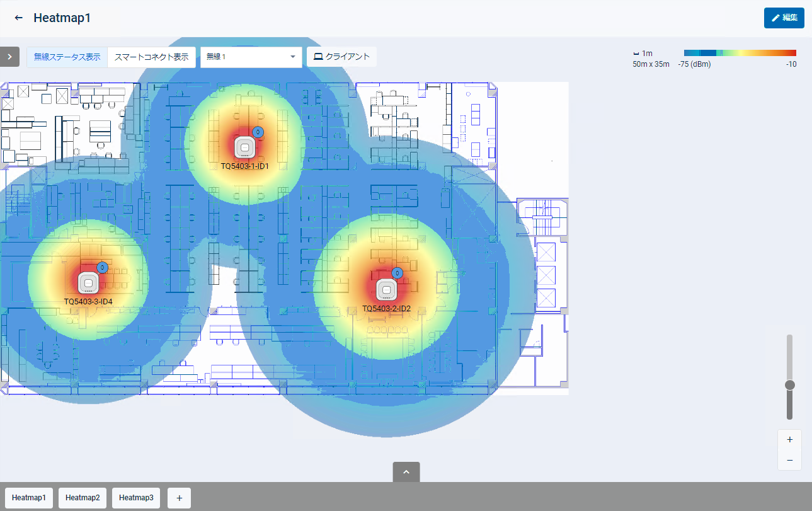Select the TQ5403-3-ID4 access point icon
Screen dimensions: 812x511
(x=89, y=283)
